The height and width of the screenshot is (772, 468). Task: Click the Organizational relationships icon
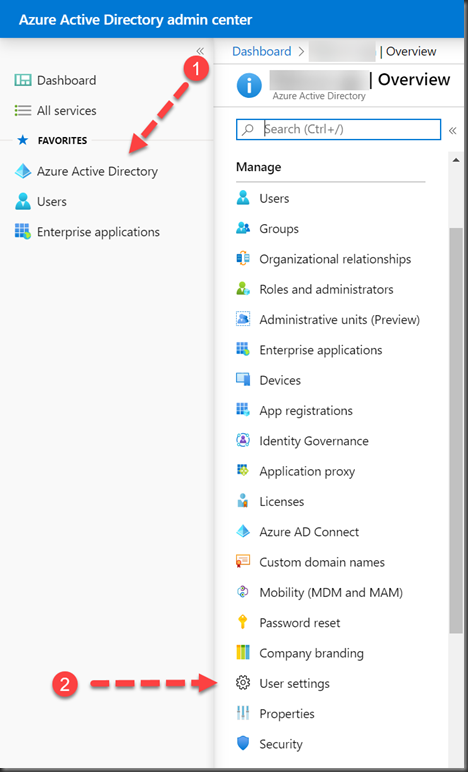243,259
